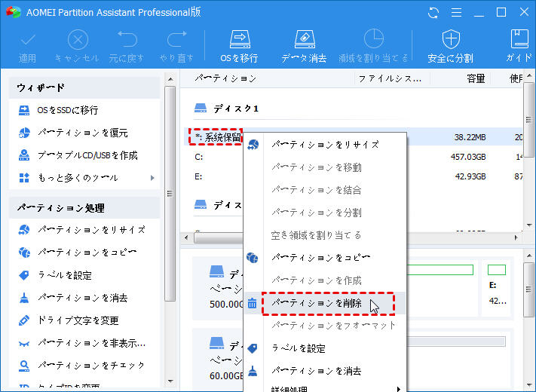The image size is (536, 392).
Task: Launch ブータブルCD/USBを作成 wizard
Action: click(78, 155)
